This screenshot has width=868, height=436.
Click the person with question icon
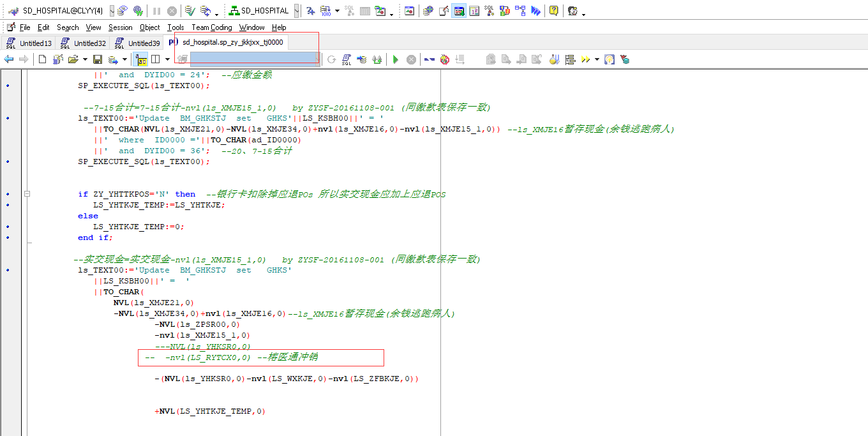pyautogui.click(x=572, y=11)
